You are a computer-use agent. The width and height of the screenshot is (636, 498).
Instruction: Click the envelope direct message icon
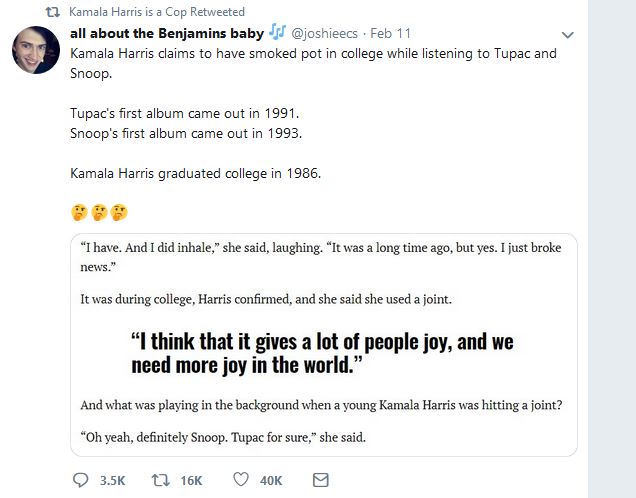coord(321,480)
